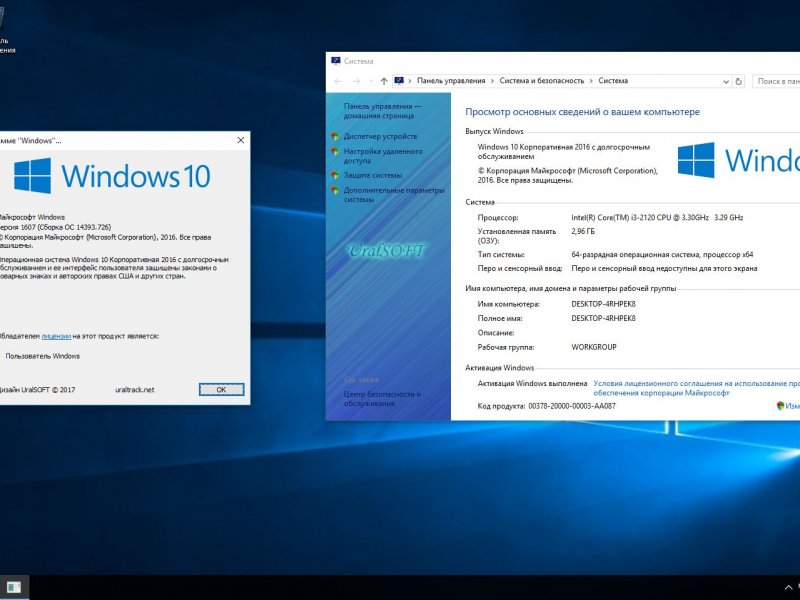Expand the chevron after Панель управления breadcrumb
Viewport: 800px width, 600px height.
click(492, 81)
